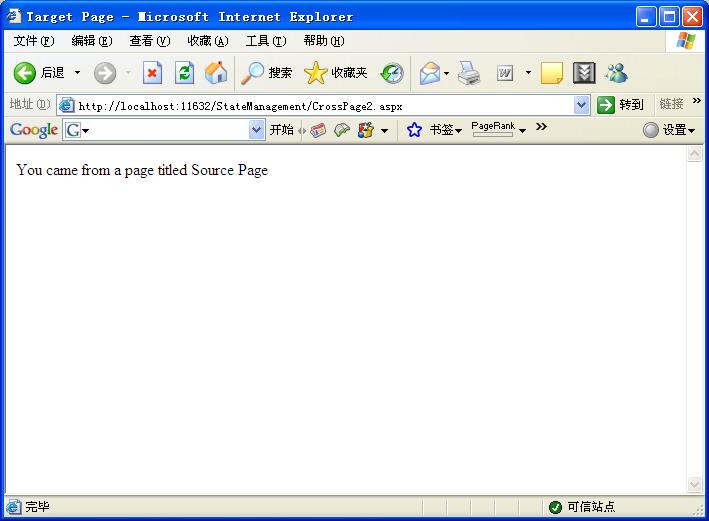Image resolution: width=709 pixels, height=521 pixels.
Task: Maximize the Internet Explorer window
Action: point(669,17)
